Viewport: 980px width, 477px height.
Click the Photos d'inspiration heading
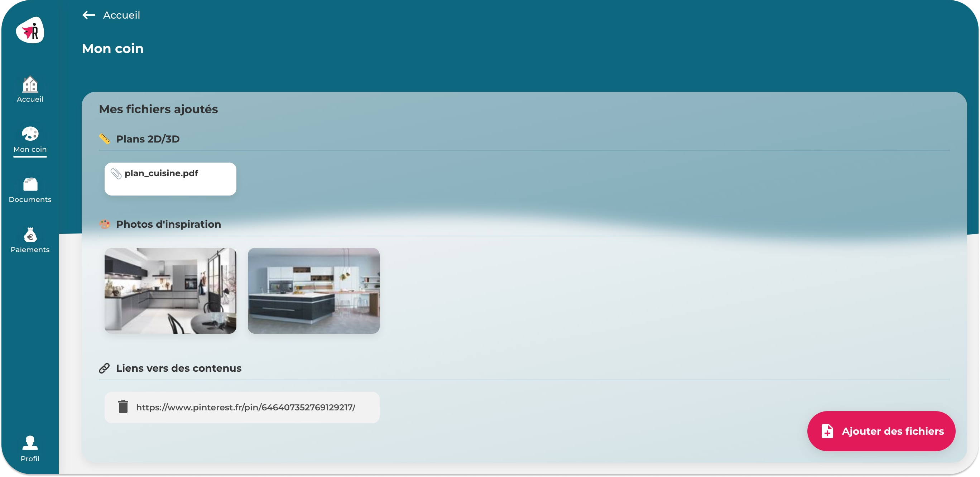click(x=169, y=225)
